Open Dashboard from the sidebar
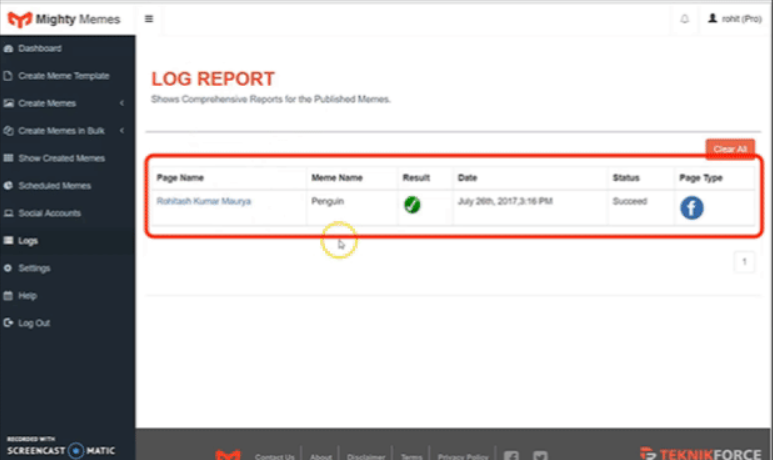 39,48
